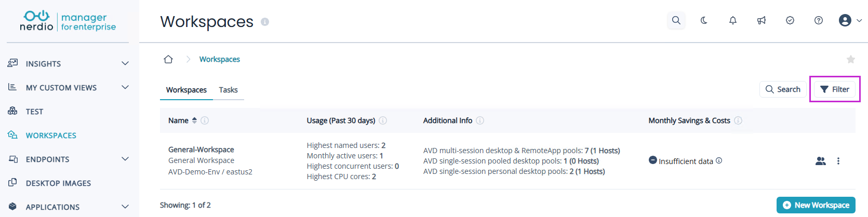Open manage users icon for General-Workspace
This screenshot has height=217, width=868.
(820, 161)
